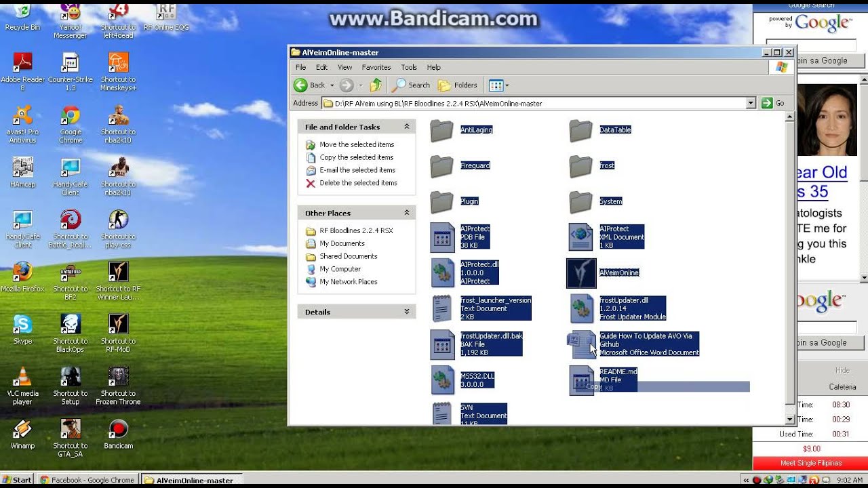
Task: Open the Search pane
Action: [411, 85]
